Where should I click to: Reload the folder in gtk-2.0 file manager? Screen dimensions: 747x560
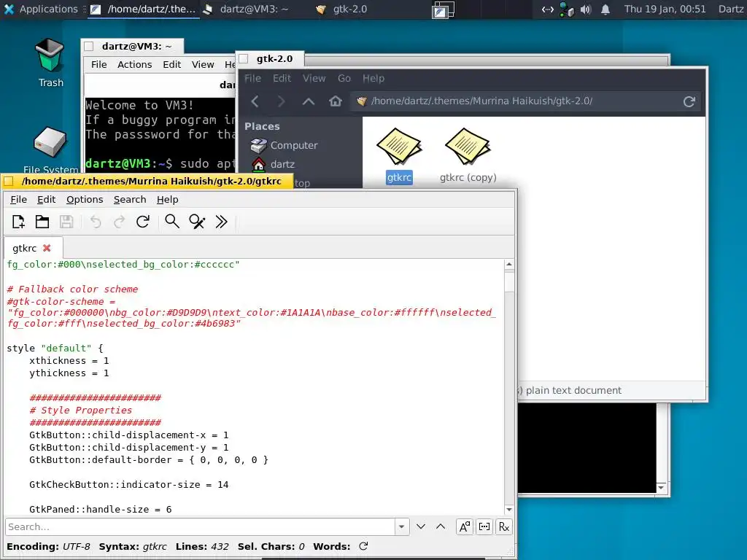click(x=689, y=101)
